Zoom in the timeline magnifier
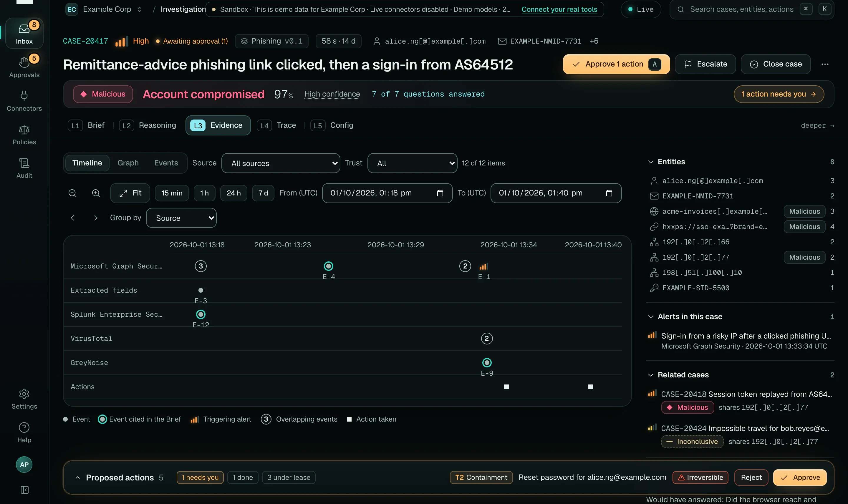 pyautogui.click(x=96, y=193)
